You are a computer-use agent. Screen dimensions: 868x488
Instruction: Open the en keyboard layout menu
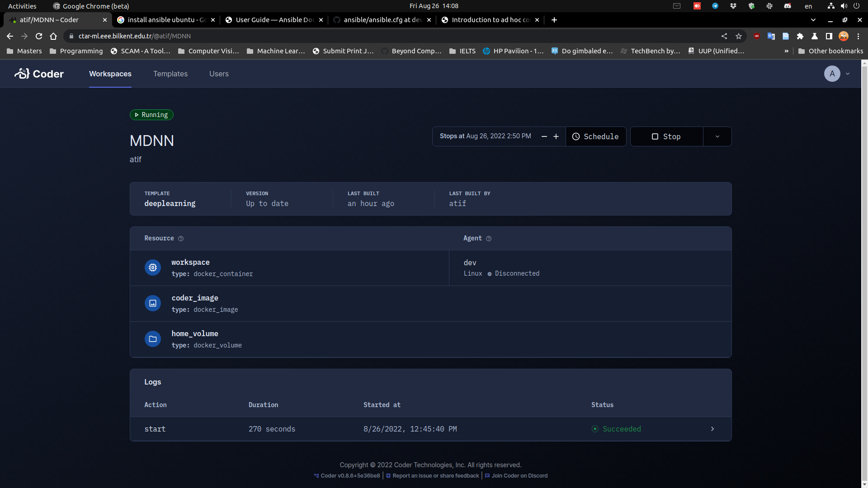point(808,6)
